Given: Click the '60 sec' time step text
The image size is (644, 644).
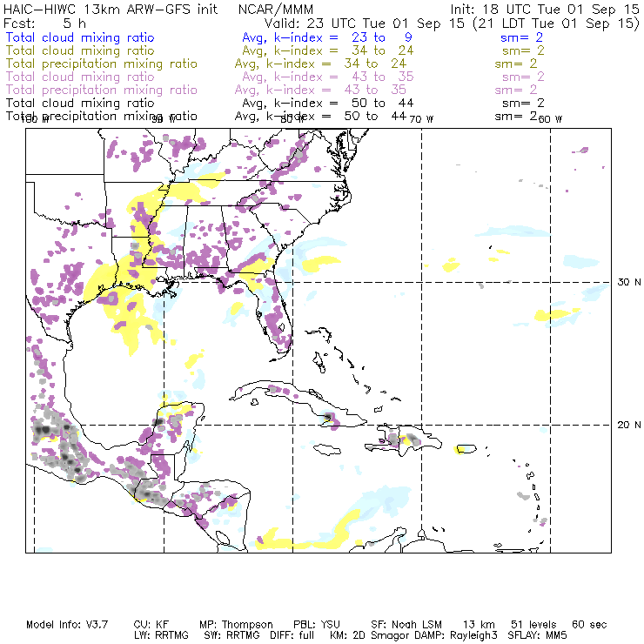Looking at the screenshot, I should tap(589, 625).
